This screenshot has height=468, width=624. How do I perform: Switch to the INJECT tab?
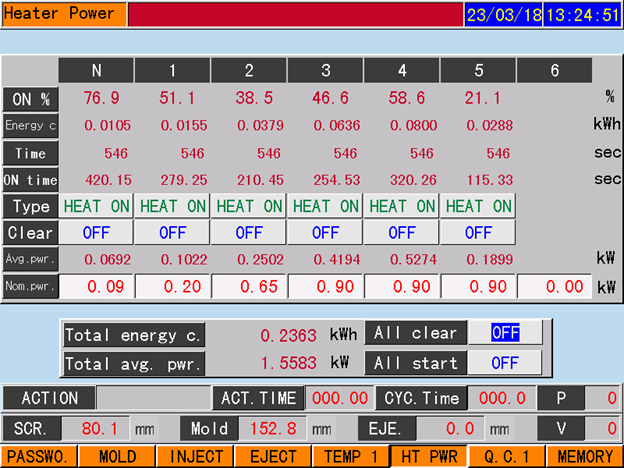[x=195, y=457]
